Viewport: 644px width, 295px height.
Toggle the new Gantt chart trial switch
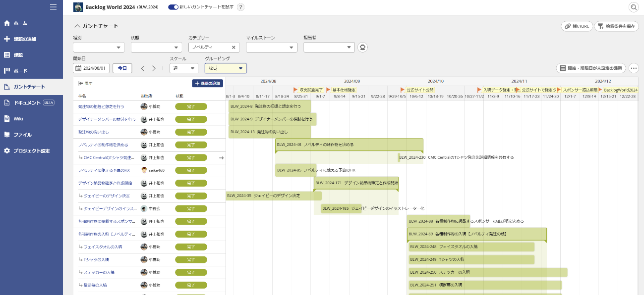pyautogui.click(x=174, y=7)
